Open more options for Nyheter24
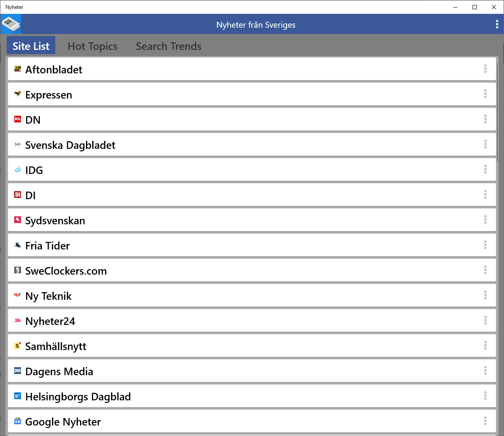504x436 pixels. tap(485, 320)
